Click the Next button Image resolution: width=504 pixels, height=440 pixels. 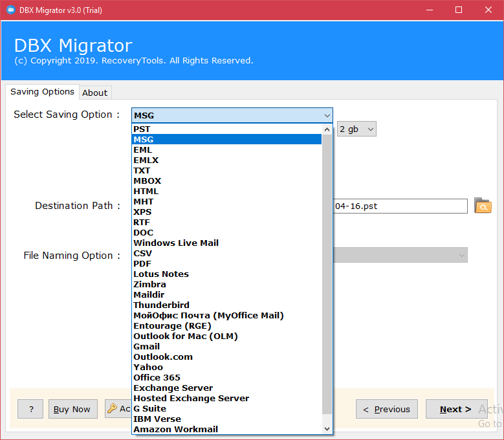click(x=456, y=409)
